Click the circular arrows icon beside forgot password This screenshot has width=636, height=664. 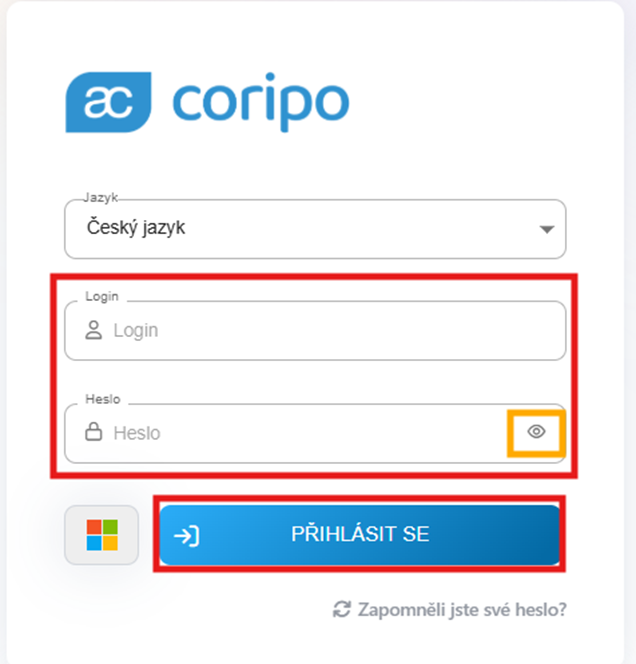click(x=342, y=610)
